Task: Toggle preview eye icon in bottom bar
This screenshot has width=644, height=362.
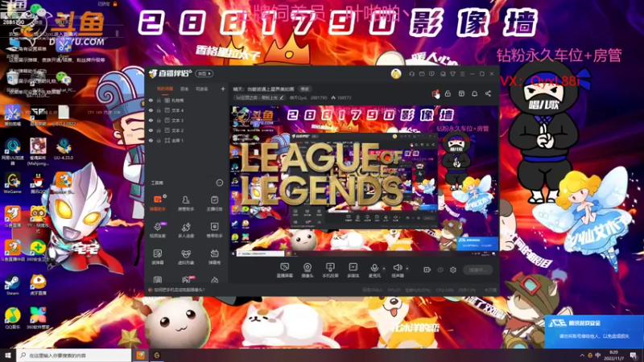Action: tap(440, 269)
